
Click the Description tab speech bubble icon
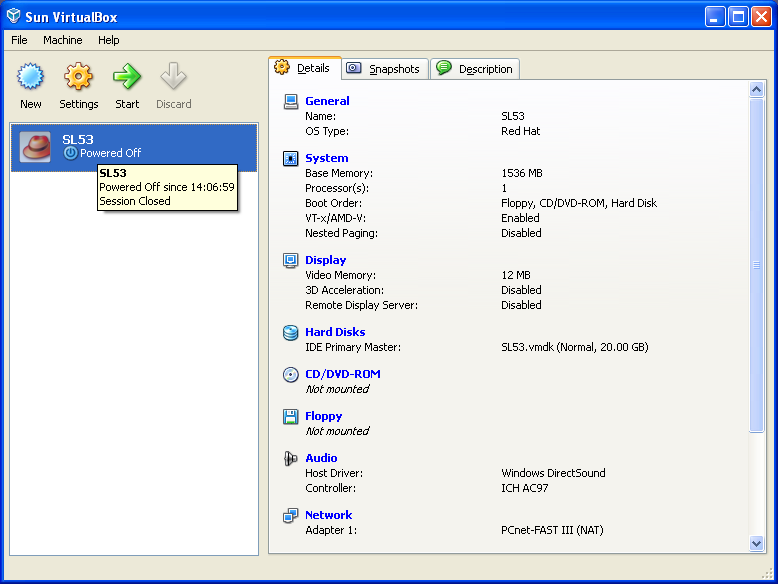[444, 67]
